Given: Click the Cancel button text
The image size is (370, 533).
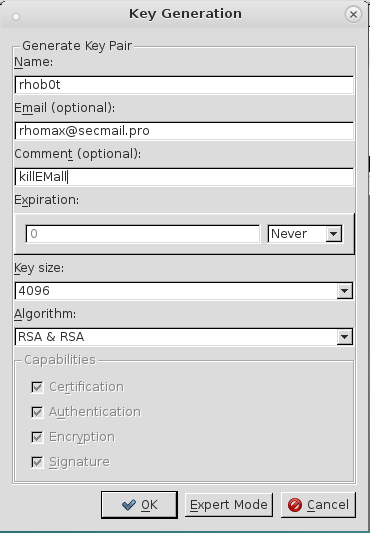Looking at the screenshot, I should (x=328, y=505).
